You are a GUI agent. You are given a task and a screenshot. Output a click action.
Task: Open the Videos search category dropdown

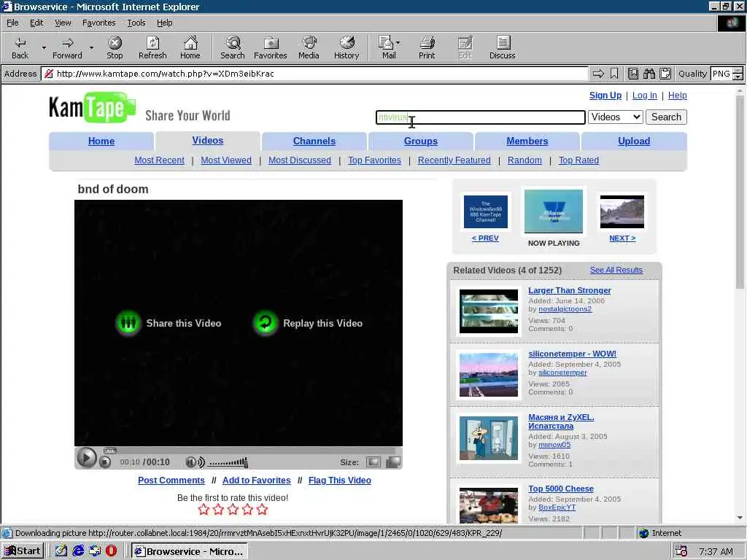click(616, 117)
